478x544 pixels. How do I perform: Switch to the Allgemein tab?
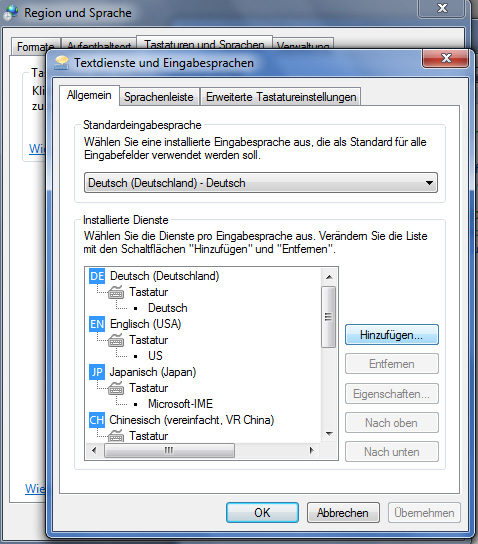pos(89,95)
